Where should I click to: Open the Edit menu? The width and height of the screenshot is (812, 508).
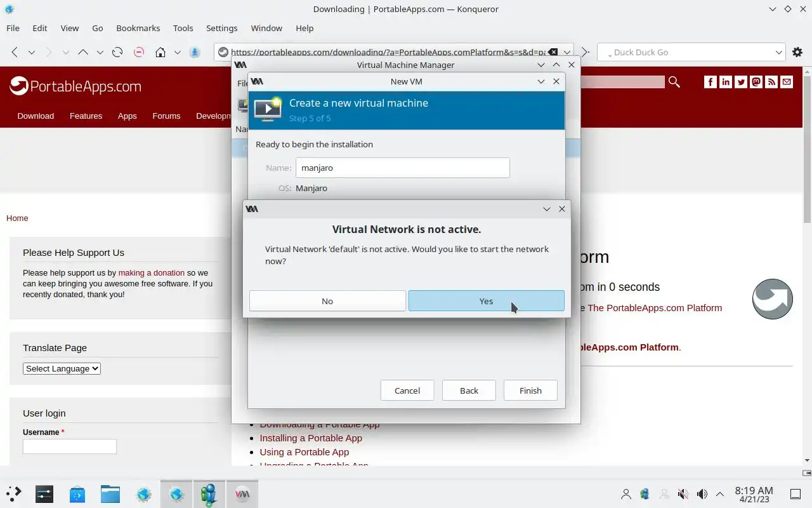pyautogui.click(x=40, y=28)
